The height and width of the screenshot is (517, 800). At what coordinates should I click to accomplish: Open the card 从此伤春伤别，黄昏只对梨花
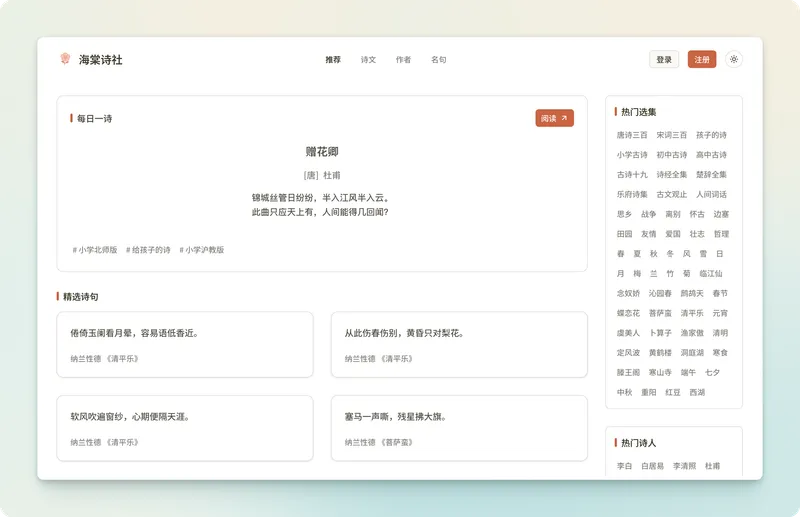(x=459, y=344)
